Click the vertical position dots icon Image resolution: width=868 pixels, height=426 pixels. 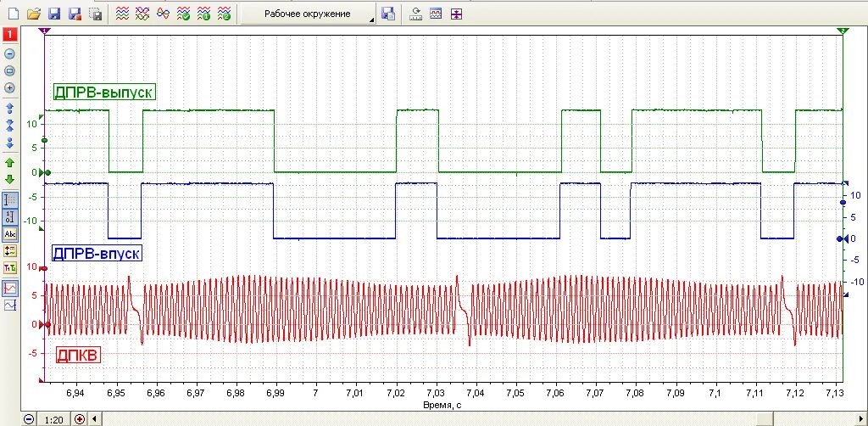pos(9,142)
